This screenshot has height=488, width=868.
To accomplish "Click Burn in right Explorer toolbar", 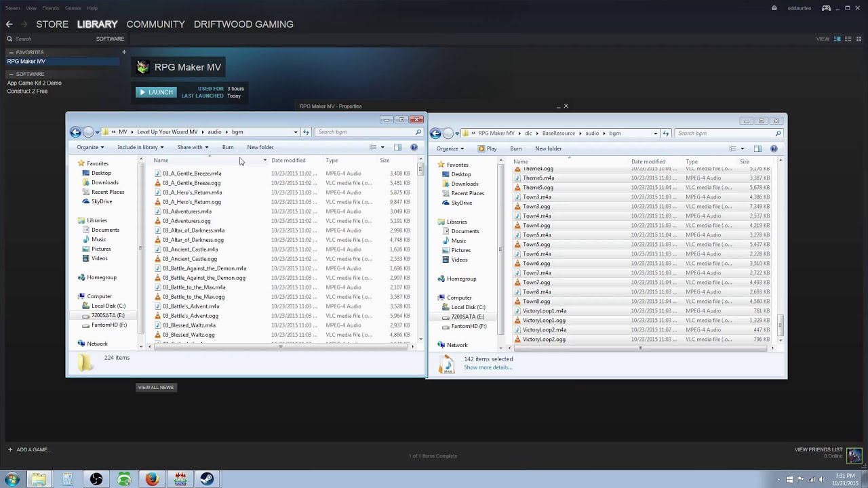I will coord(516,148).
